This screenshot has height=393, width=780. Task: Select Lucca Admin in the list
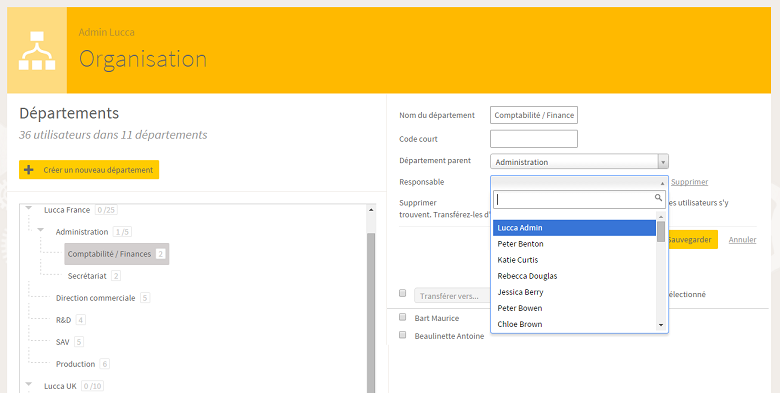pos(574,228)
